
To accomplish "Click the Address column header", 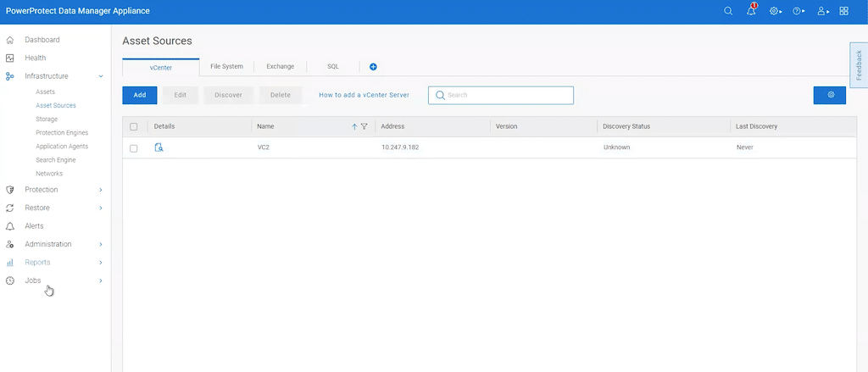I will pyautogui.click(x=393, y=127).
